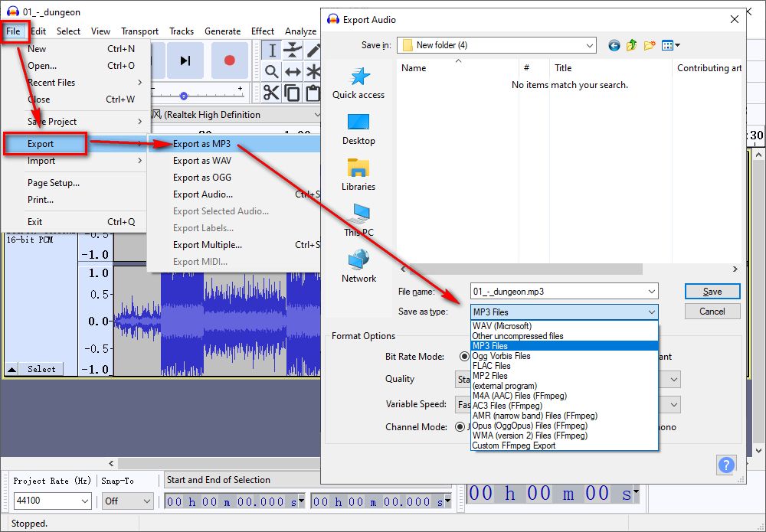Select the Draw pencil tool

[313, 51]
